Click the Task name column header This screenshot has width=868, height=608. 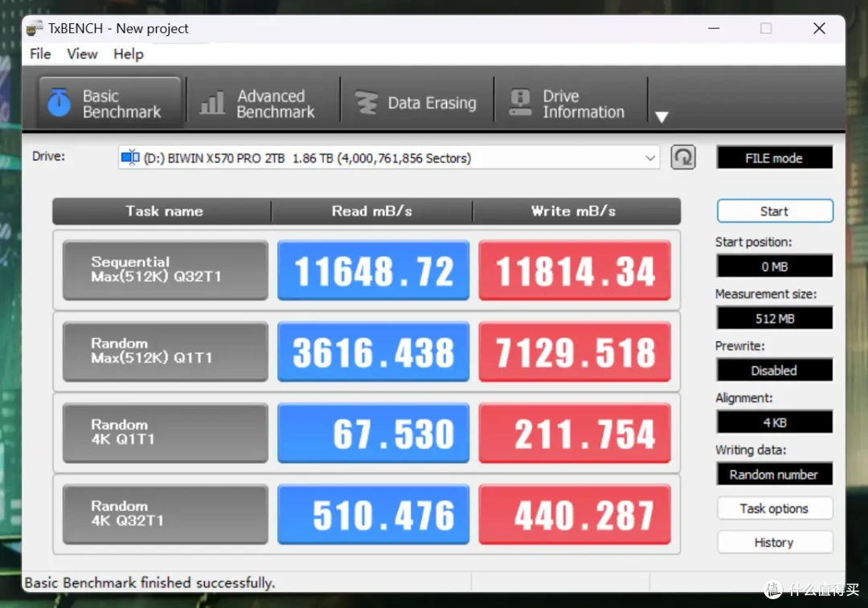tap(162, 211)
